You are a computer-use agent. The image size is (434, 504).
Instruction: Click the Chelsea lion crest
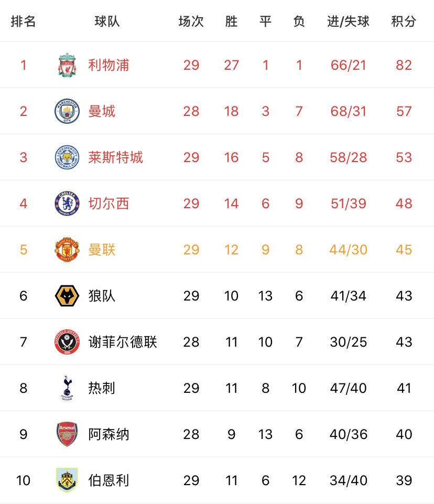point(67,203)
